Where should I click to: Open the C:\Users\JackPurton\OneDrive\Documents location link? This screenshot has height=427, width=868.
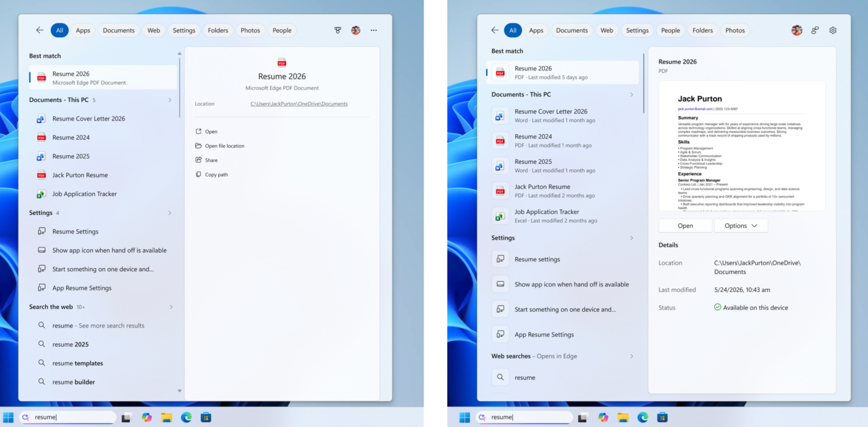(x=299, y=104)
